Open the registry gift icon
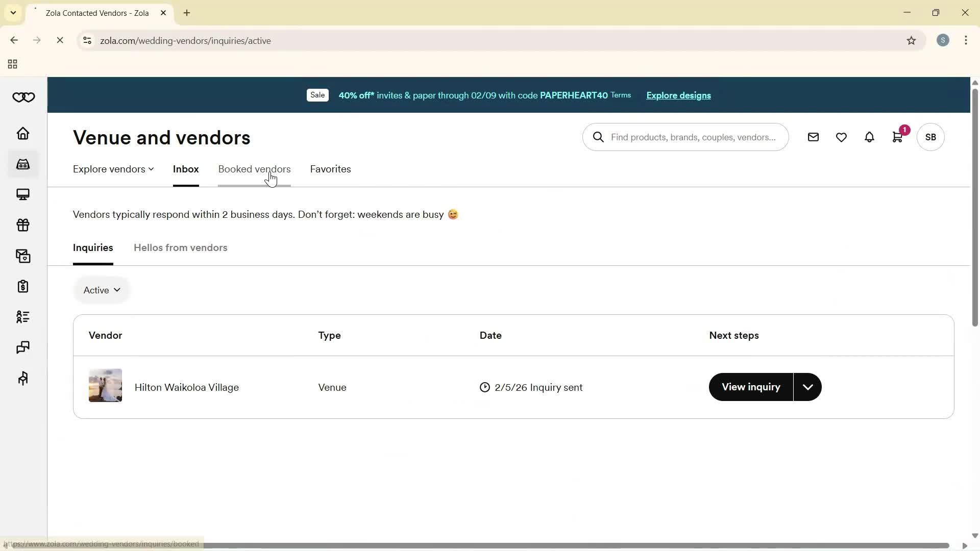Viewport: 980px width, 551px height. (x=22, y=226)
